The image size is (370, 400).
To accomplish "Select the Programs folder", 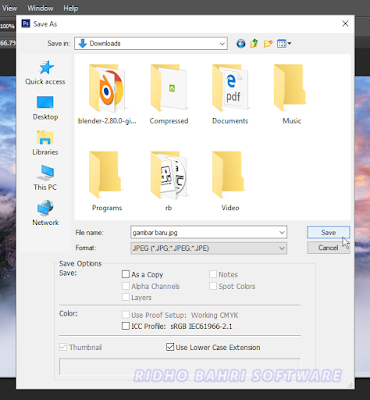I will (107, 181).
